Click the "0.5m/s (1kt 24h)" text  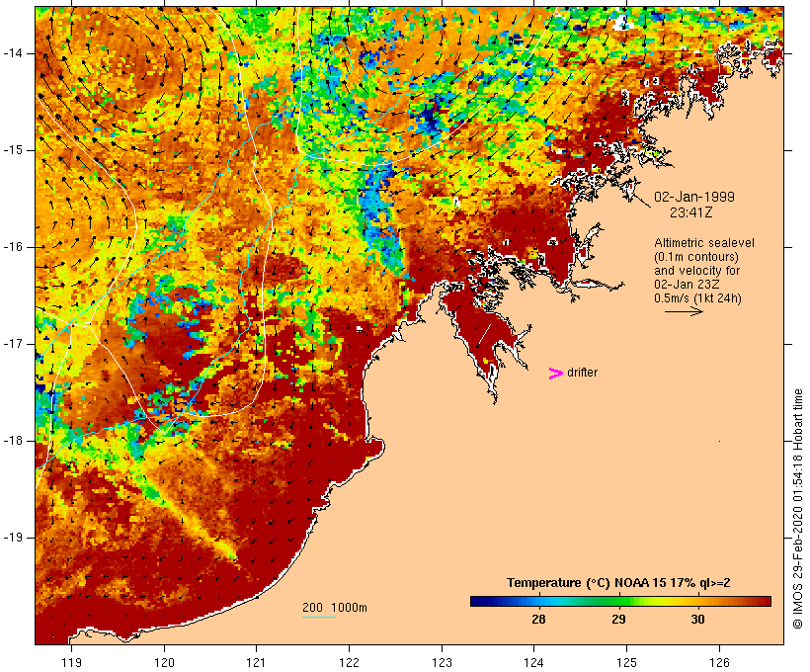(697, 298)
